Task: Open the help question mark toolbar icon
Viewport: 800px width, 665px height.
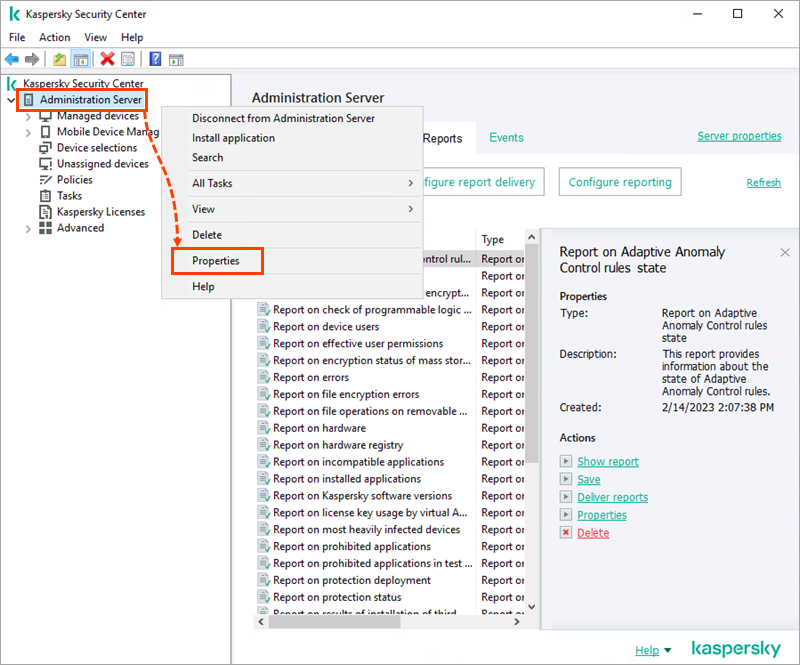Action: tap(155, 59)
